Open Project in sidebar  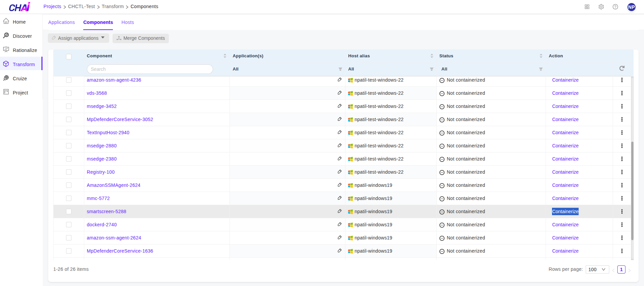pos(21,92)
